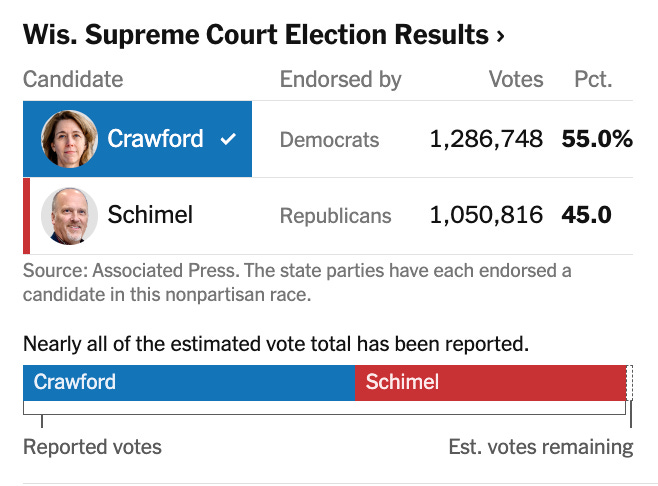The width and height of the screenshot is (658, 486).
Task: Select the Schimel candidate name
Action: 150,215
